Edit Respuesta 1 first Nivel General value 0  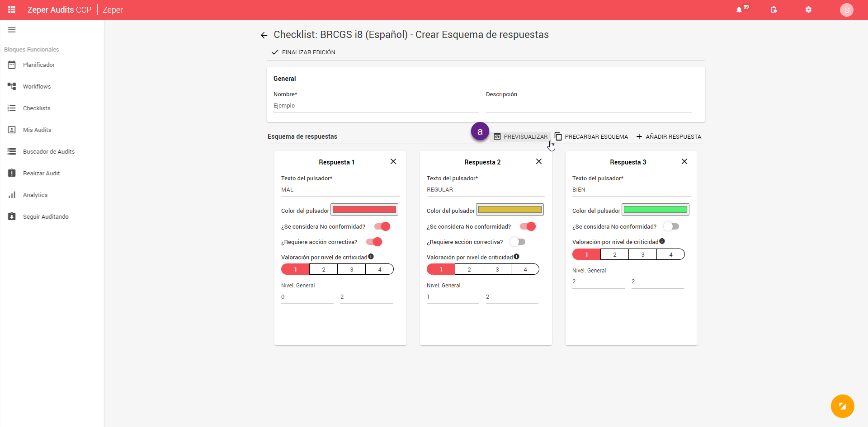[x=307, y=297]
